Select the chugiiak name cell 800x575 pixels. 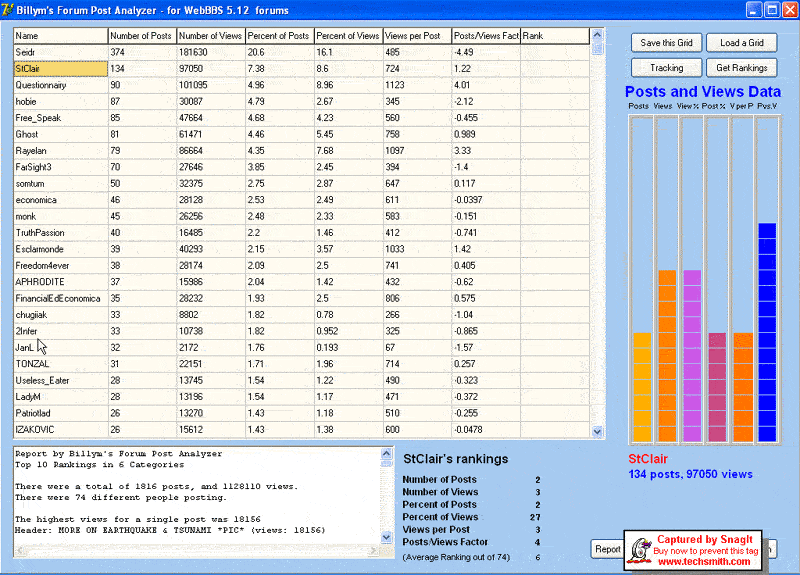point(61,315)
